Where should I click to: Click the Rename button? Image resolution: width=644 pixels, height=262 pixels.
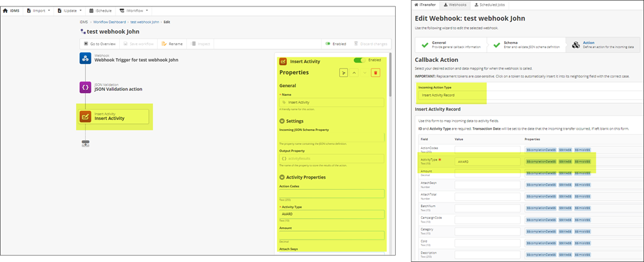[172, 44]
